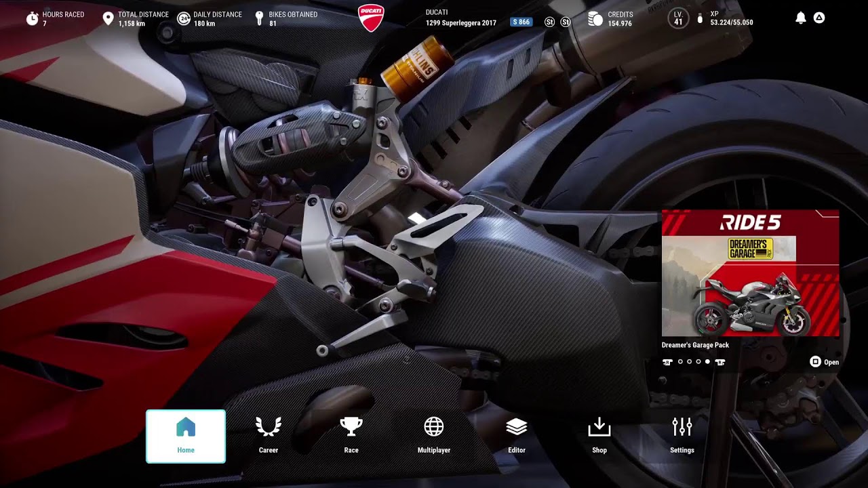The height and width of the screenshot is (488, 868).
Task: Click the XP value '53.224/55.050'
Action: point(732,23)
